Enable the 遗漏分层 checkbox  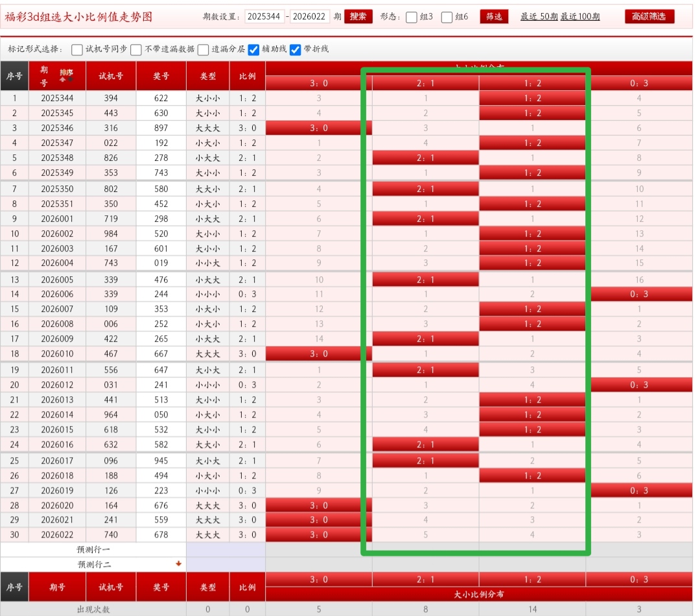203,49
